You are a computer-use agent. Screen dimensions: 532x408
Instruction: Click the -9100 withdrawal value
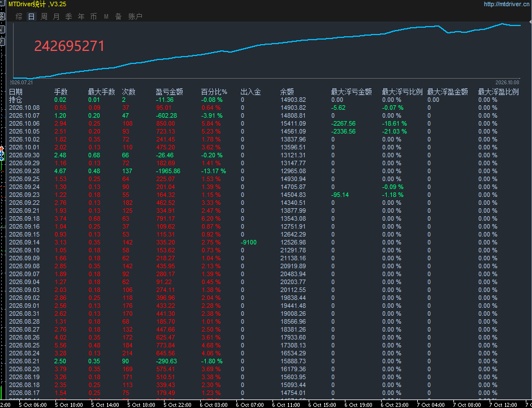pyautogui.click(x=249, y=242)
